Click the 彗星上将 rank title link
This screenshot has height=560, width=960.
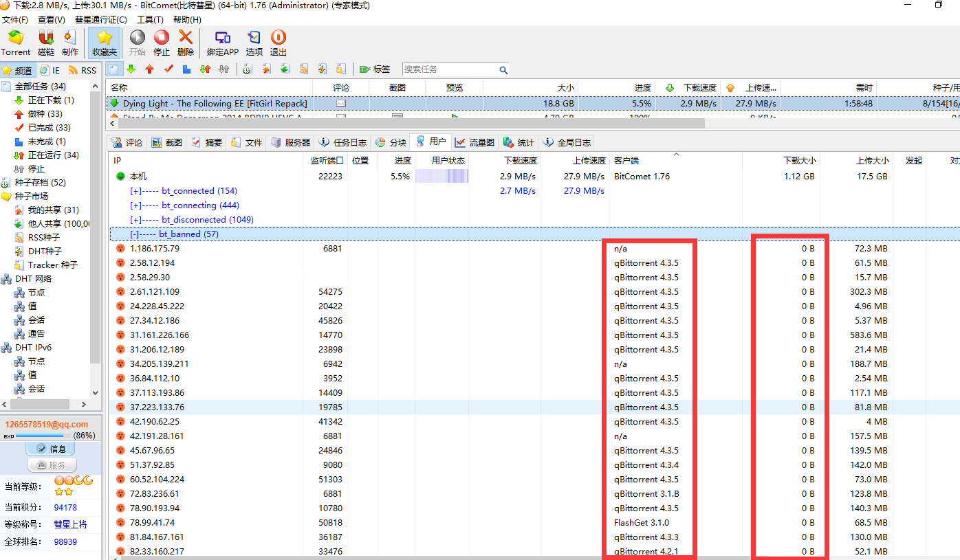pyautogui.click(x=71, y=524)
